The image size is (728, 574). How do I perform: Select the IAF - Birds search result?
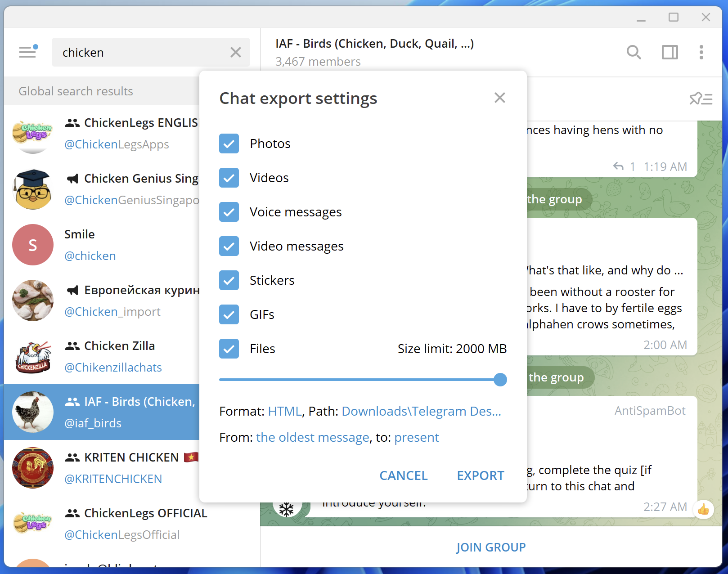tap(102, 412)
